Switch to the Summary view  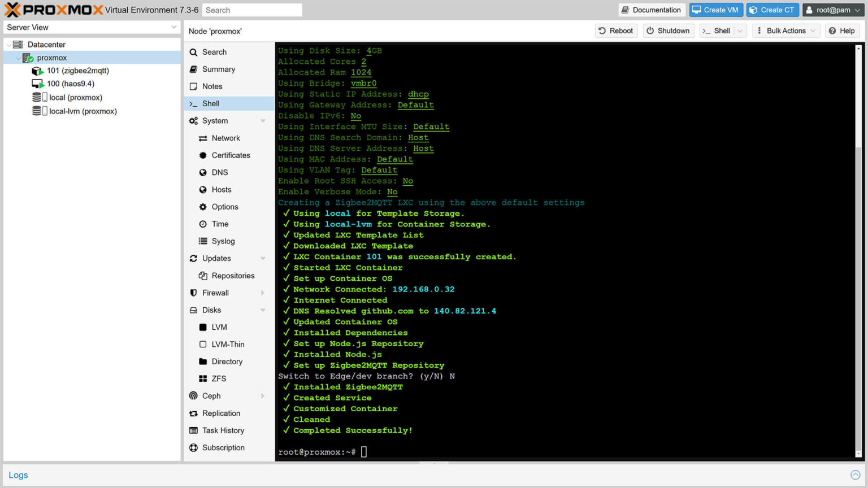(219, 69)
